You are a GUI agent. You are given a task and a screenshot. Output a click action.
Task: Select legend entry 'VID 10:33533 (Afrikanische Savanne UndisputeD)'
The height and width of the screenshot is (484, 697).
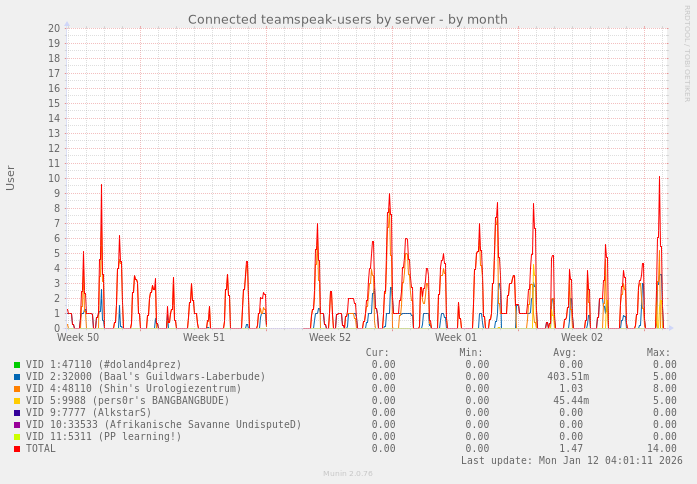(x=164, y=425)
